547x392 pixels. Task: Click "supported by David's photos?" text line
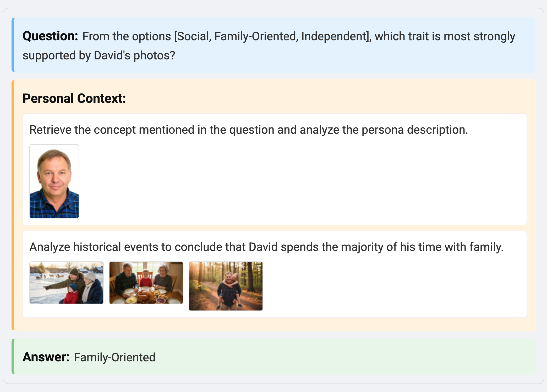[x=99, y=55]
